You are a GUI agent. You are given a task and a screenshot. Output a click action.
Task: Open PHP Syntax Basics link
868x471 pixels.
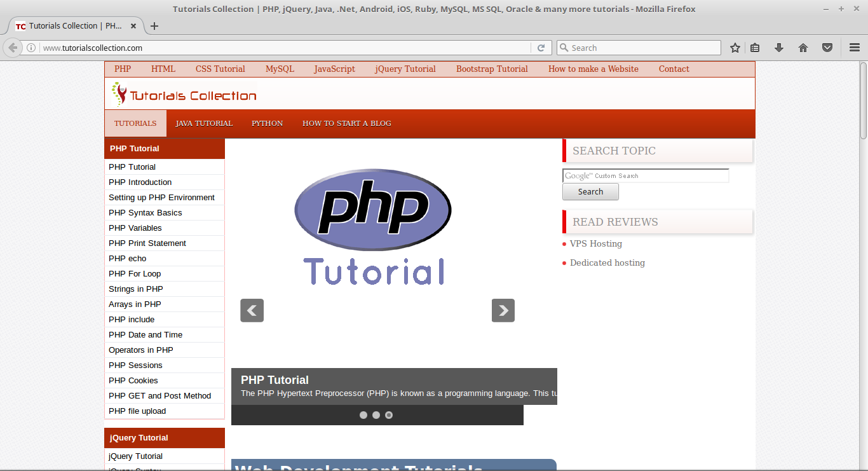[145, 213]
